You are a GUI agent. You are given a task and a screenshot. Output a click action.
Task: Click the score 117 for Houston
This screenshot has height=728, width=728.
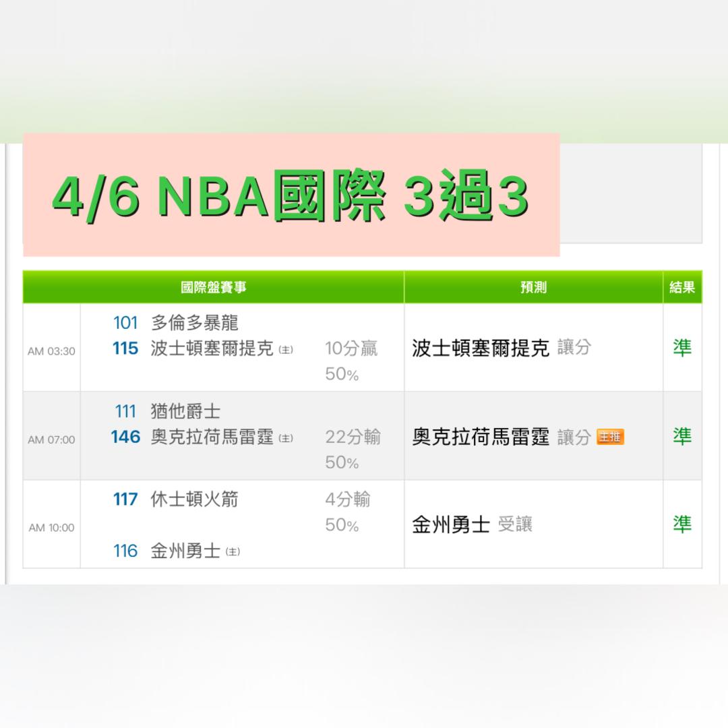click(125, 499)
